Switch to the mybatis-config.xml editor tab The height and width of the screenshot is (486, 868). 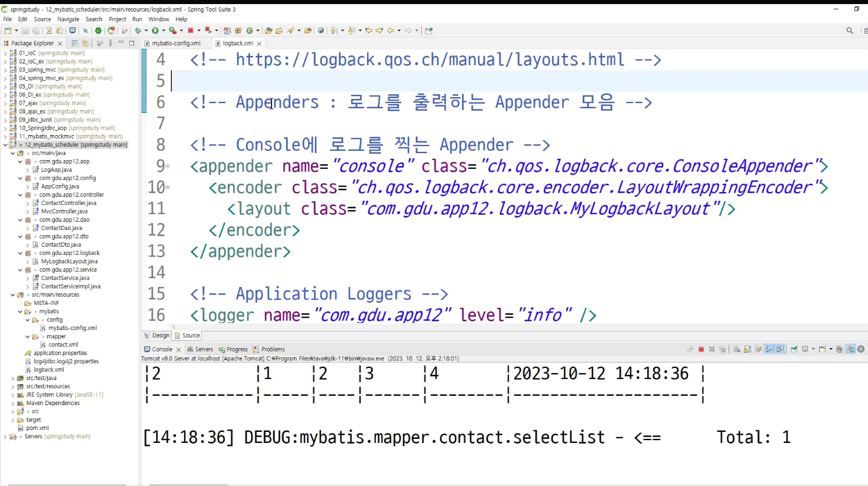(x=176, y=43)
